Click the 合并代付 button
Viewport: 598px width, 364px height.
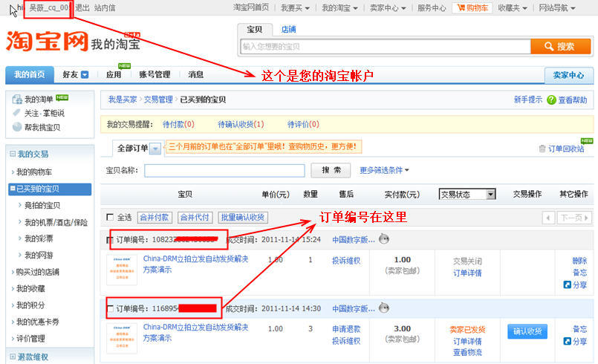pyautogui.click(x=195, y=218)
